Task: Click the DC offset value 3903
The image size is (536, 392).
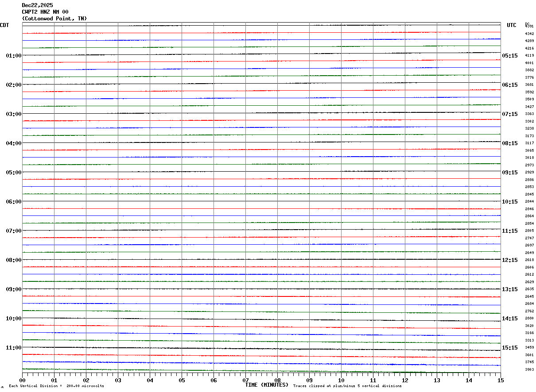Action: pos(529,369)
